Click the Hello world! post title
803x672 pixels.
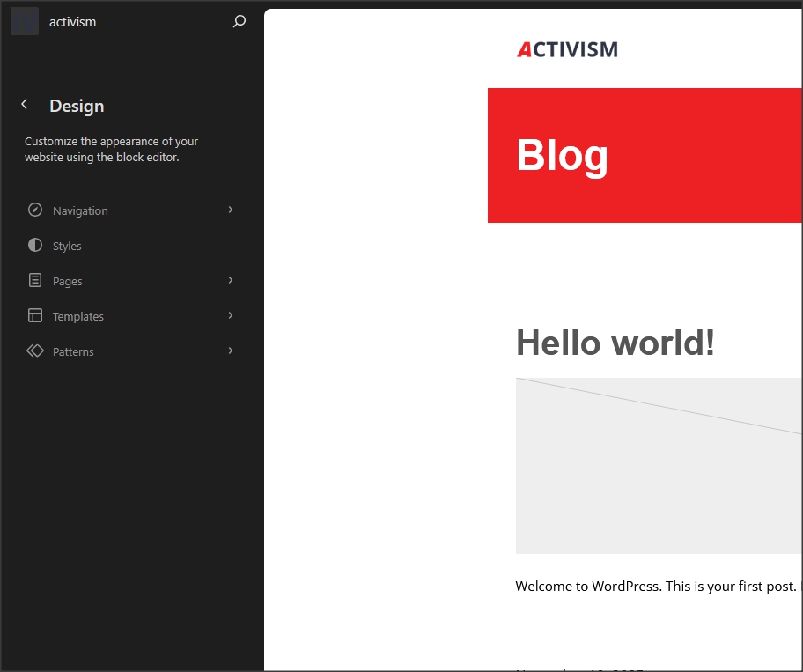pyautogui.click(x=615, y=343)
